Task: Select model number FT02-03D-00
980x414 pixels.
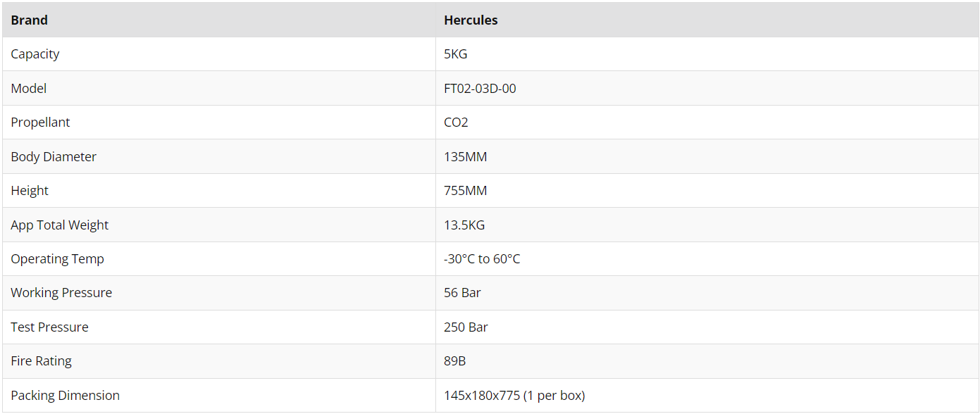Action: (x=480, y=89)
